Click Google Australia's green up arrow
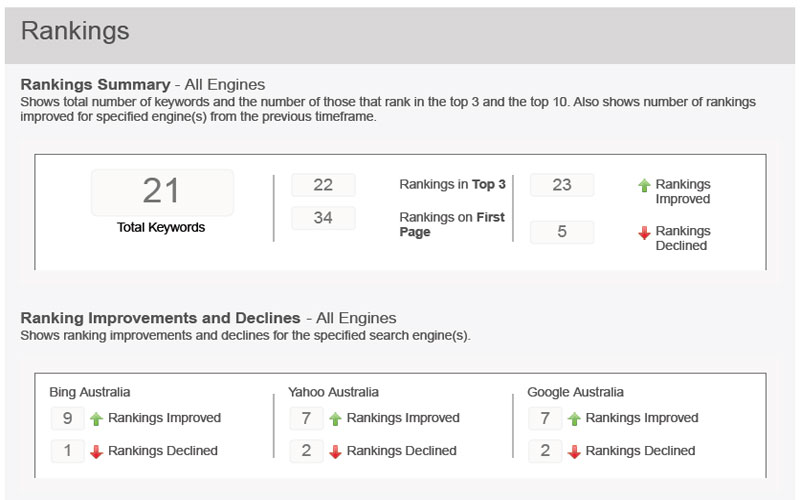Image resolution: width=800 pixels, height=500 pixels. pos(574,419)
